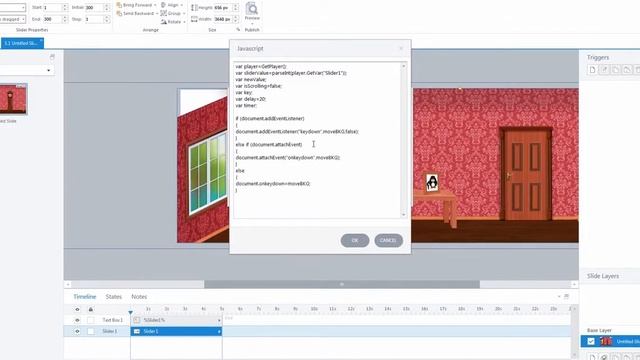Open the Send Backward dropdown arrow

(157, 13)
